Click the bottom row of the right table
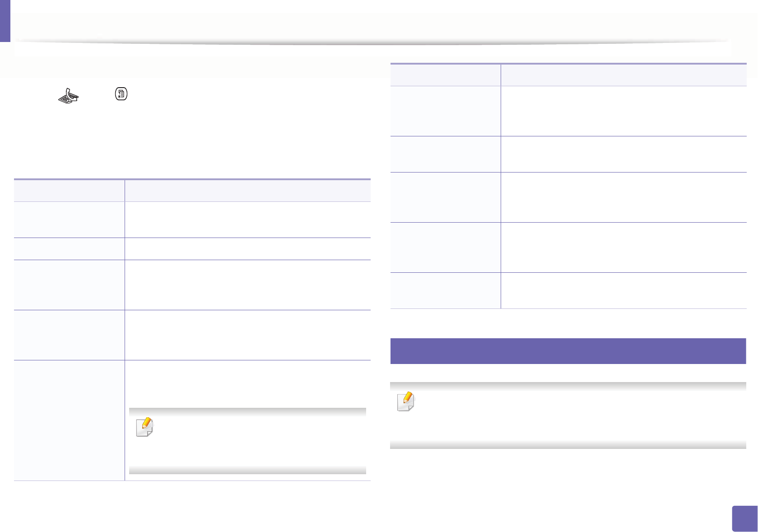The image size is (758, 532). tap(568, 291)
